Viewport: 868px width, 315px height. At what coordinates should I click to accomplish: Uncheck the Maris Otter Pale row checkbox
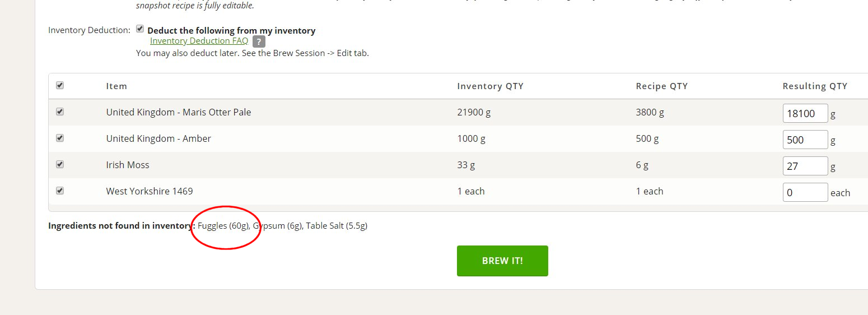pyautogui.click(x=60, y=112)
